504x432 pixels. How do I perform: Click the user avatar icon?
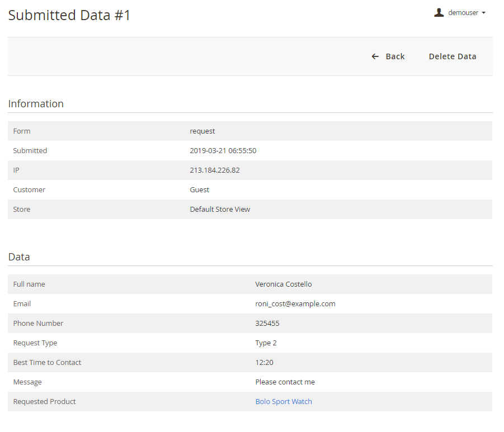439,12
